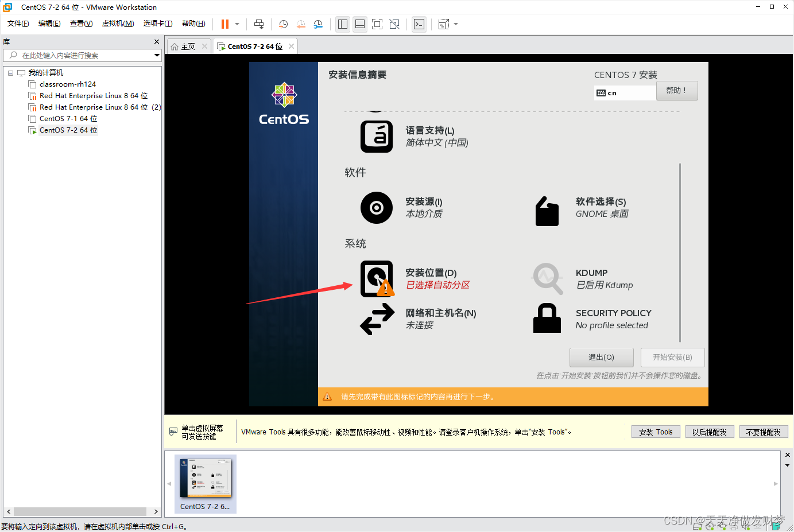Open the snapshot manager icon

click(318, 24)
